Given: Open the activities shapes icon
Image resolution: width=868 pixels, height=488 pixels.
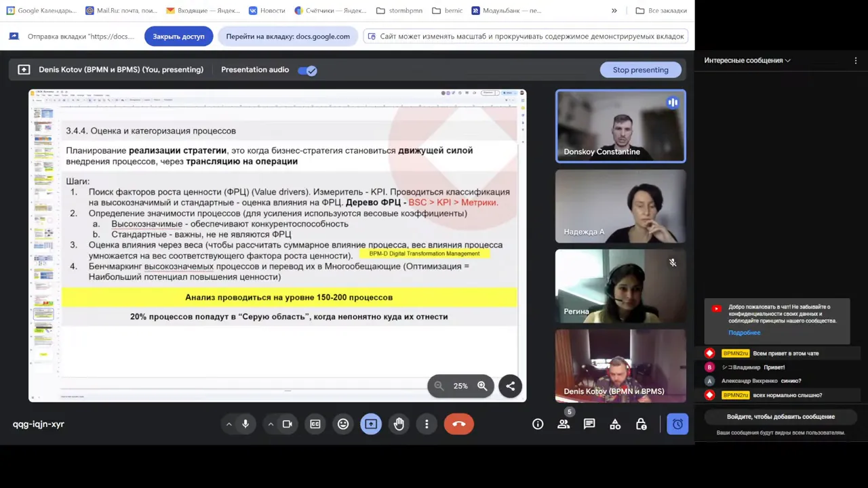Looking at the screenshot, I should point(615,424).
